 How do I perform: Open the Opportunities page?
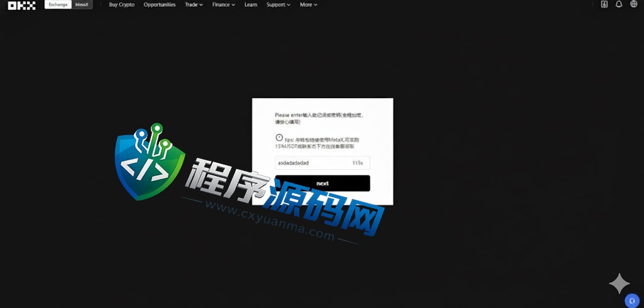click(159, 5)
